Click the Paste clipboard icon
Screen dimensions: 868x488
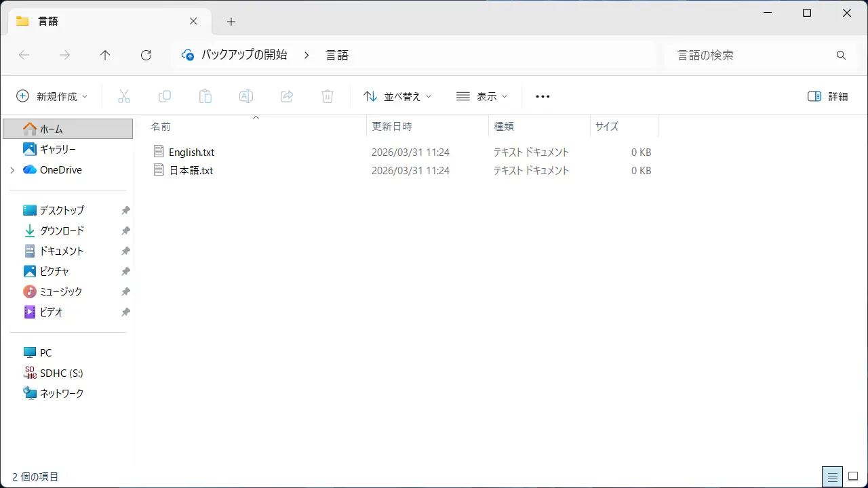tap(205, 96)
